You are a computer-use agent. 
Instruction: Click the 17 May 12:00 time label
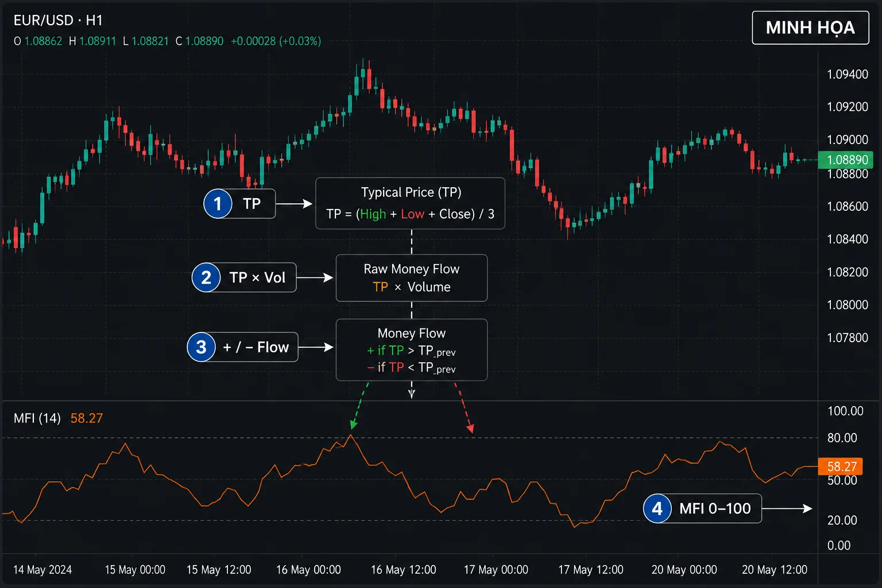591,570
